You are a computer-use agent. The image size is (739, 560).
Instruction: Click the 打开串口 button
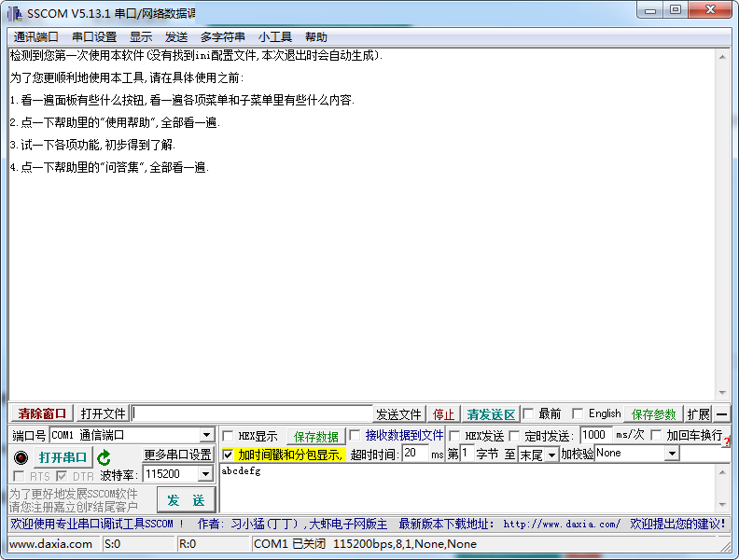coord(63,457)
